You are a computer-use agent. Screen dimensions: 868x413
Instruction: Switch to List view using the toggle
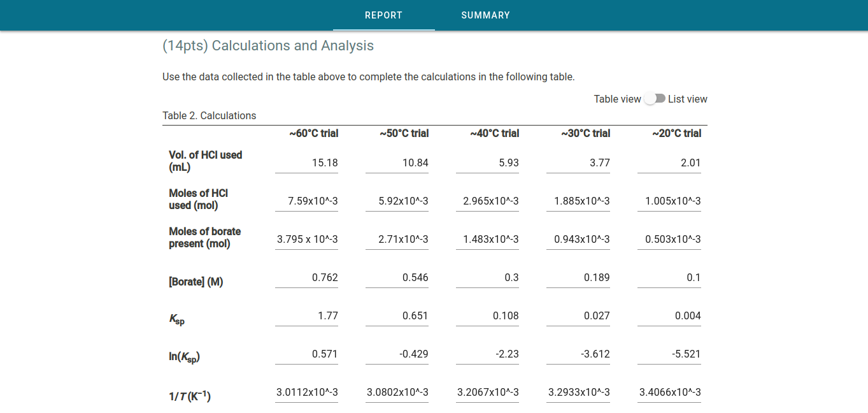click(x=659, y=99)
